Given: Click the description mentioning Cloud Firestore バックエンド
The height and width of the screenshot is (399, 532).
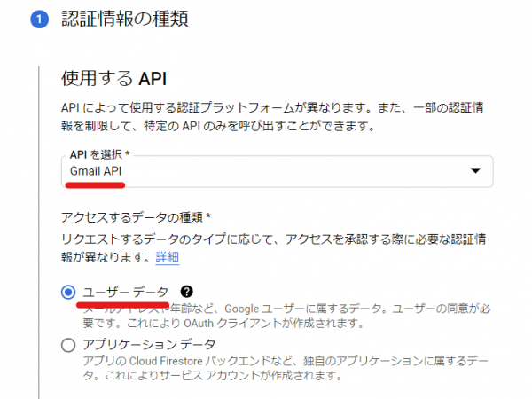Looking at the screenshot, I should (286, 368).
